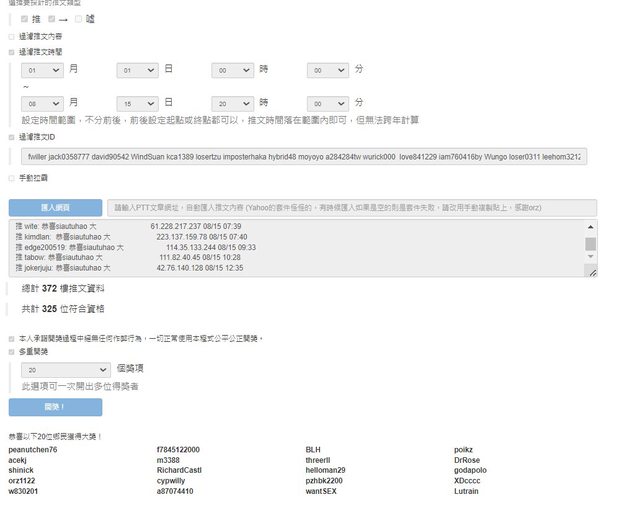Open the end month dropdown showing 08
The image size is (640, 510).
point(43,103)
